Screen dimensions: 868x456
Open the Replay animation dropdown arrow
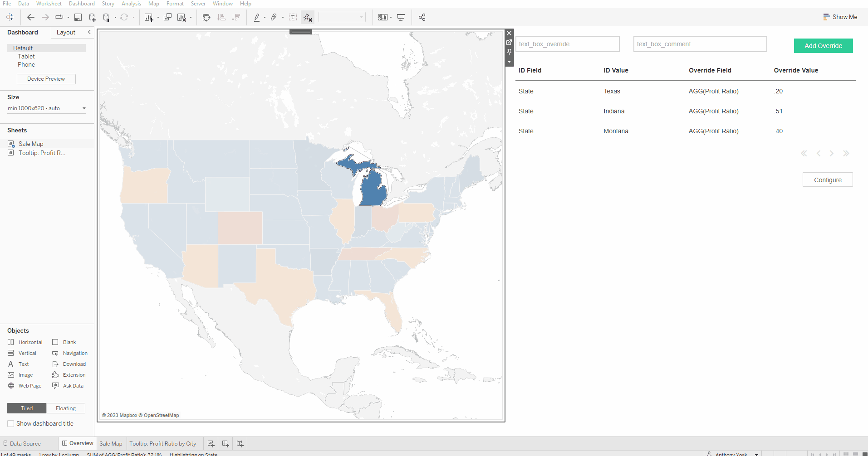point(68,18)
